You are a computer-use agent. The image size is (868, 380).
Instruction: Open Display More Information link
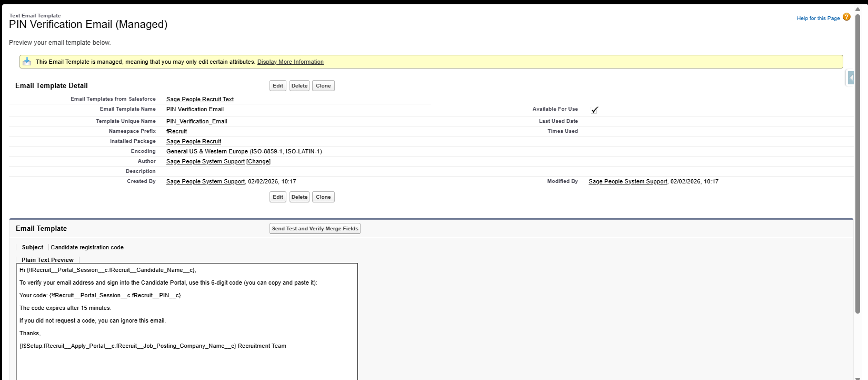[290, 62]
